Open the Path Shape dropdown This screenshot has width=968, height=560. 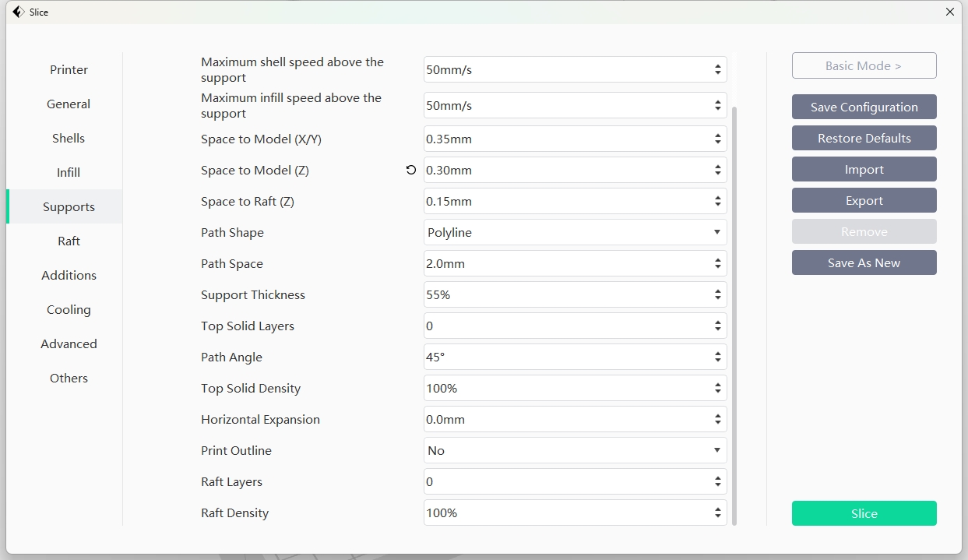(575, 232)
